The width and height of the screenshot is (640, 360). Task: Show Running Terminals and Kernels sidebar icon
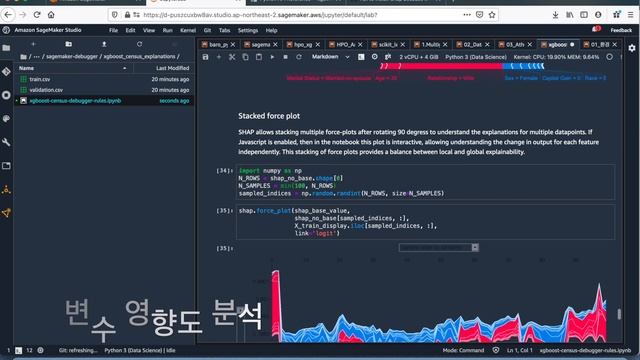6,95
